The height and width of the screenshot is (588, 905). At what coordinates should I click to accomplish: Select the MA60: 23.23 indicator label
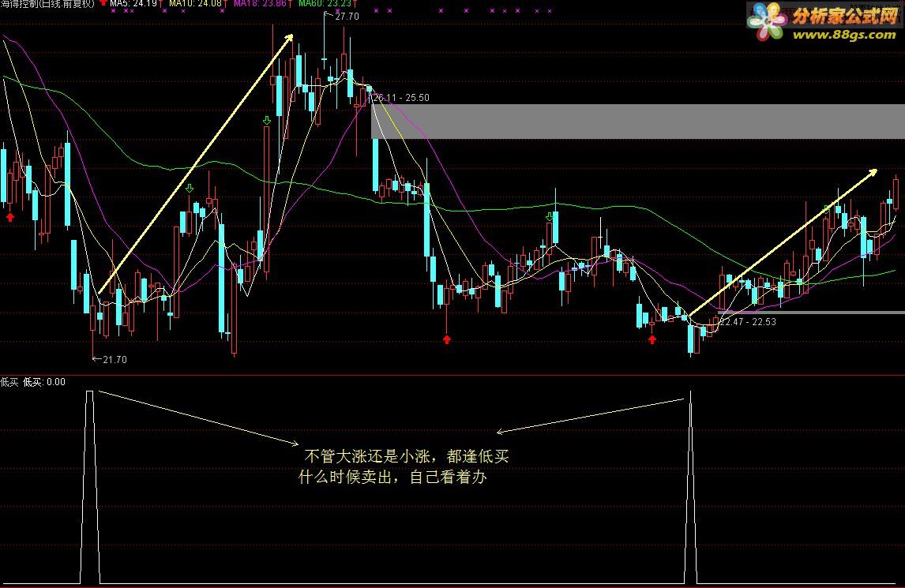pyautogui.click(x=325, y=3)
